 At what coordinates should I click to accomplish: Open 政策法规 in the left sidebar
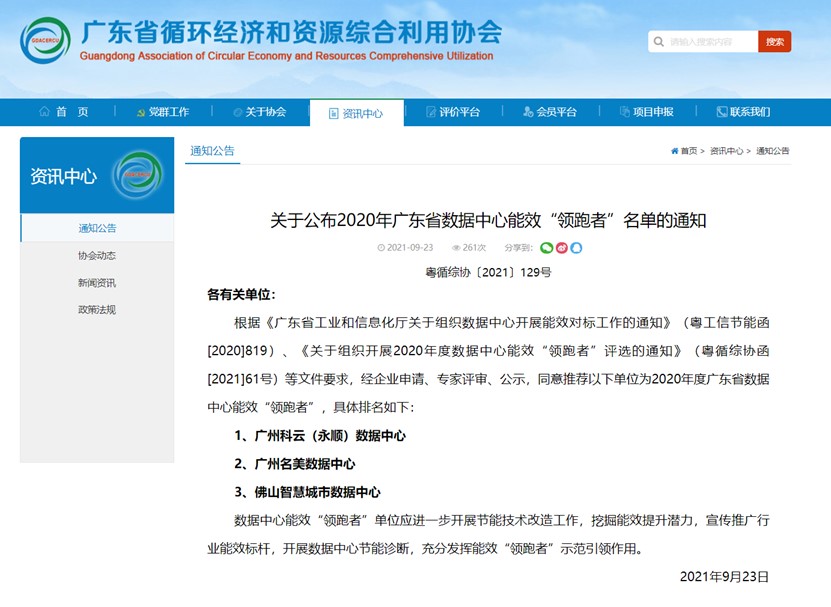pyautogui.click(x=97, y=310)
